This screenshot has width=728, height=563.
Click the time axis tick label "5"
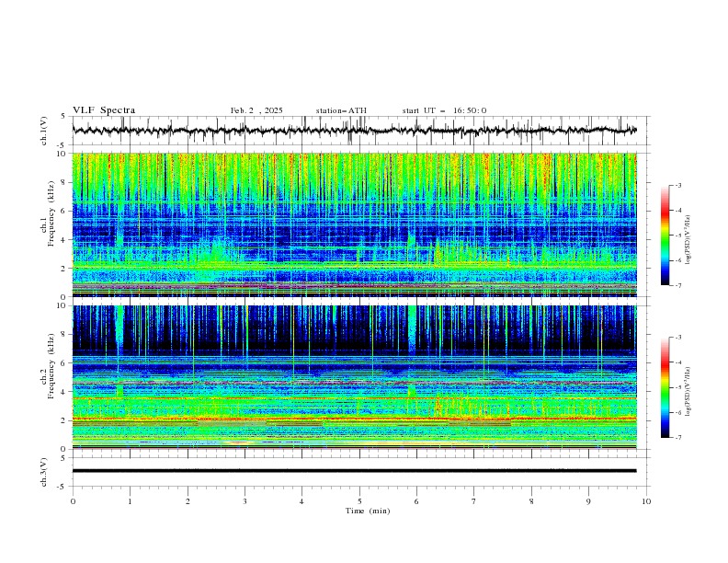359,501
